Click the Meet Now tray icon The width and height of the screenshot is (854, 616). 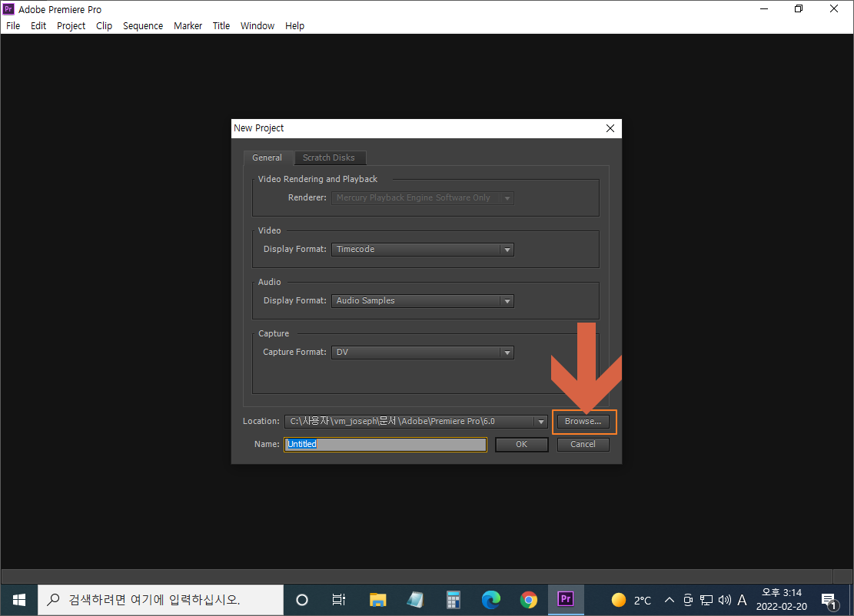688,600
